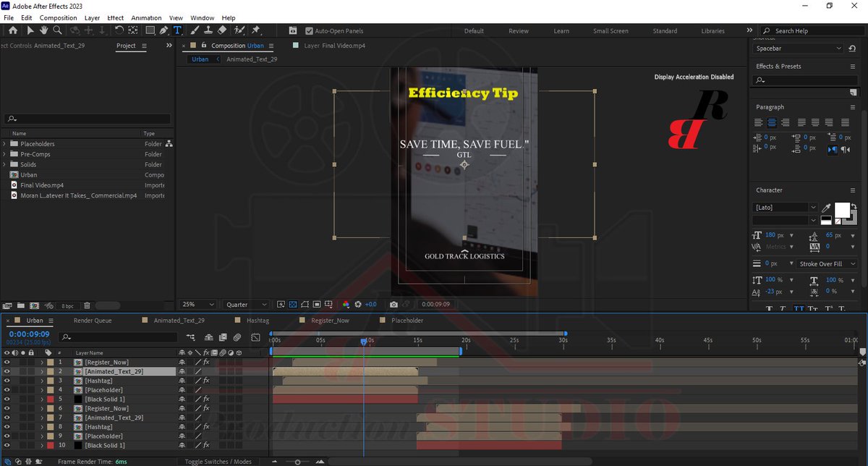Select the Rectangle shape tool
The image size is (868, 466).
coord(150,30)
